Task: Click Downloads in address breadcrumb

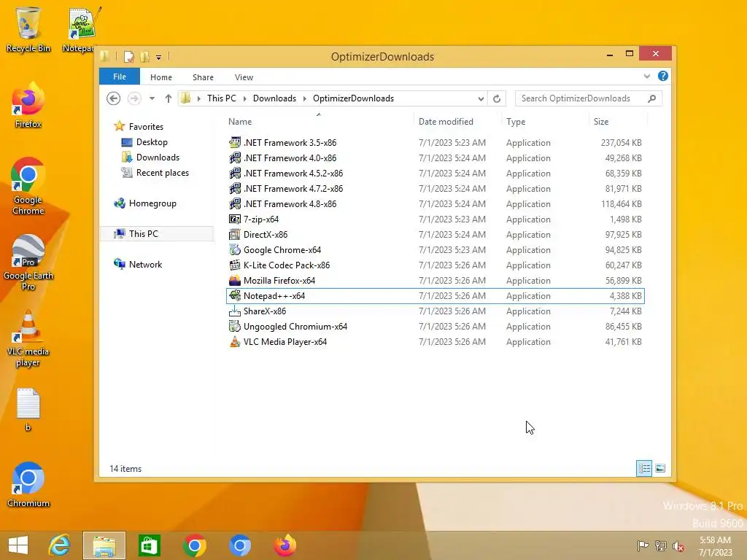Action: [x=274, y=98]
